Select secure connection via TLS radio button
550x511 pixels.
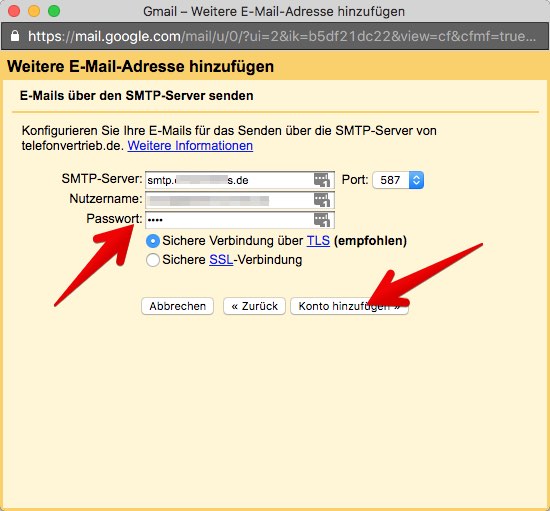click(153, 241)
